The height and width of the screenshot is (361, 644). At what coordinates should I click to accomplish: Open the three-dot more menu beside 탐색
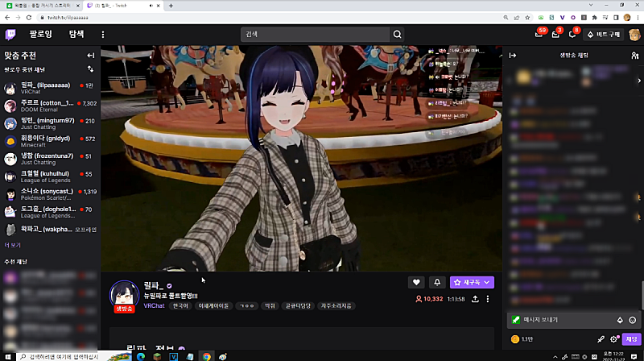(x=103, y=35)
